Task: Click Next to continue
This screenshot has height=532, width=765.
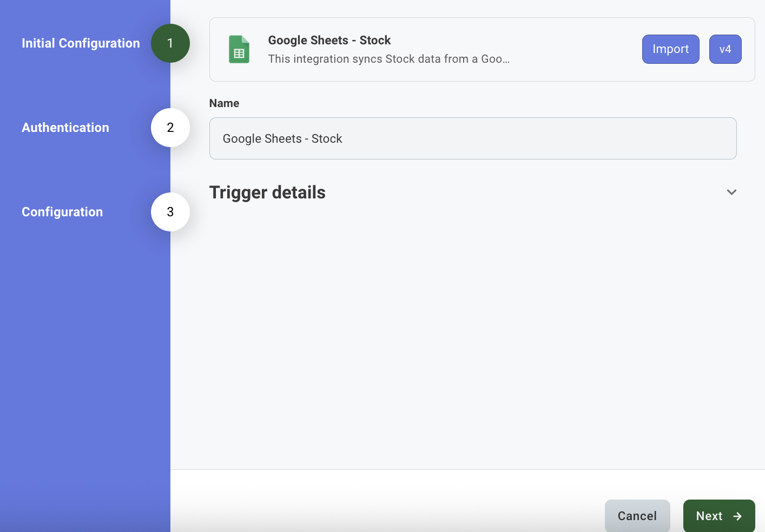Action: coord(719,516)
